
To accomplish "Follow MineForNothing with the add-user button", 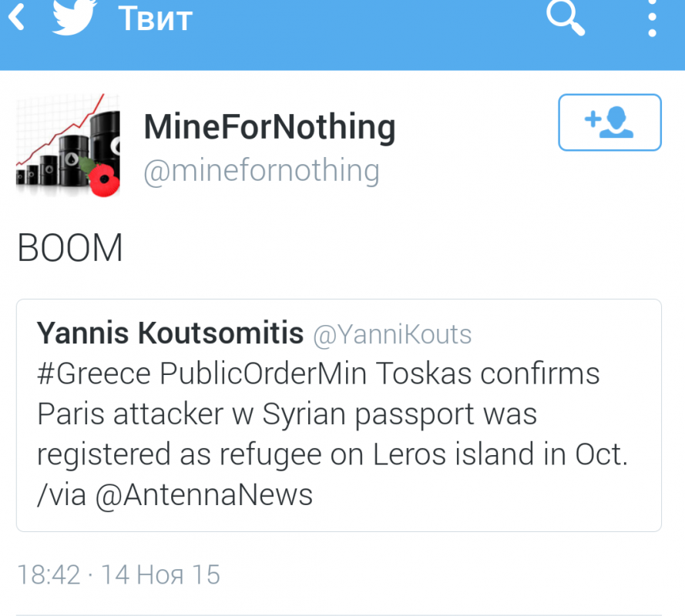I will point(609,122).
